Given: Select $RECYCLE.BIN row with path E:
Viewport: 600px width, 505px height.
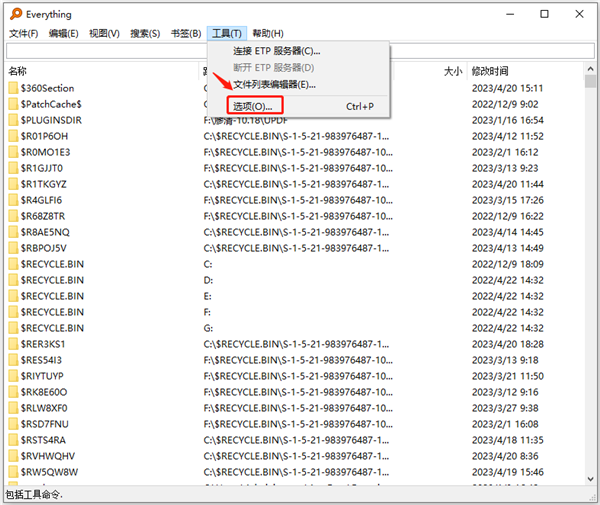Looking at the screenshot, I should 295,296.
